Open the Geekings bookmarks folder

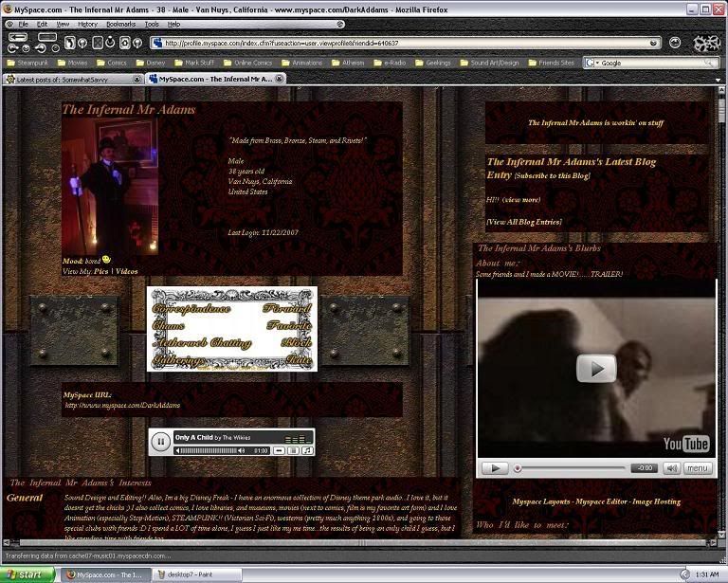pos(432,63)
